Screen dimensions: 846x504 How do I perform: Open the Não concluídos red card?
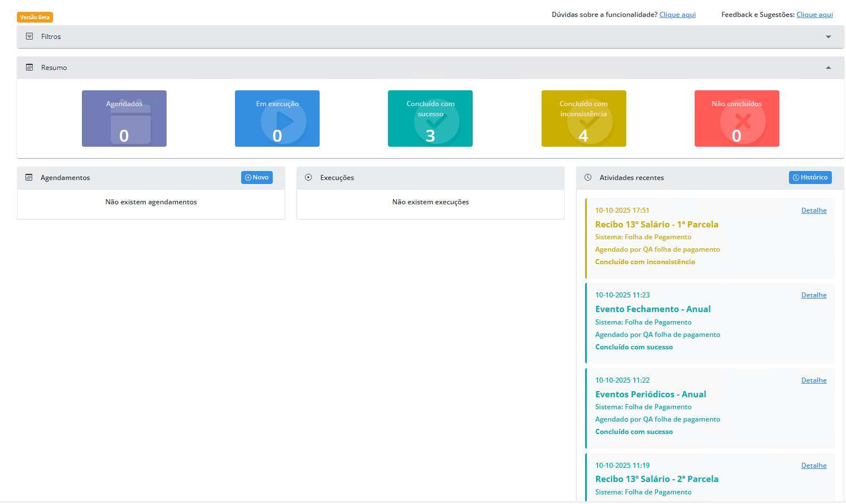coord(736,119)
